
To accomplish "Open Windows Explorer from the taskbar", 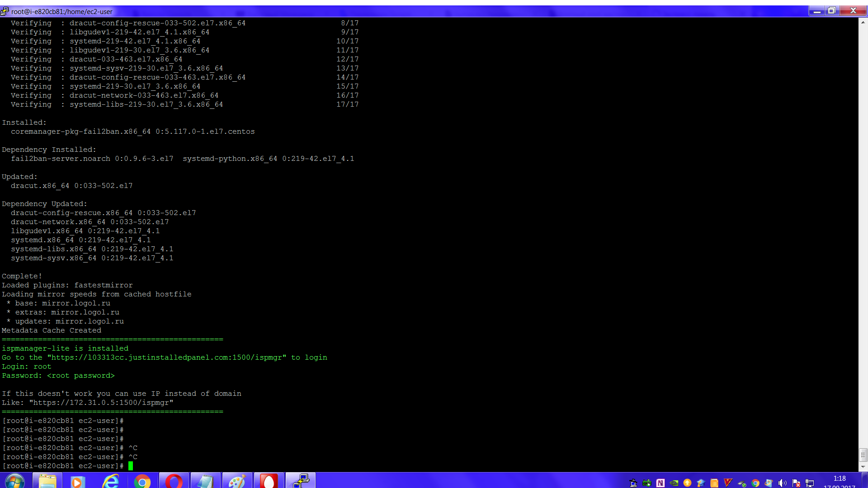I will 47,481.
